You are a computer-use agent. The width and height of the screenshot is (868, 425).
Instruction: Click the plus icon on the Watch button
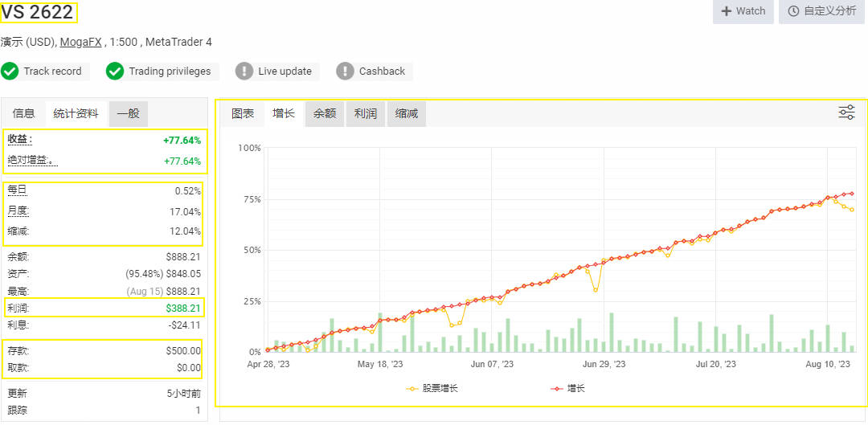[727, 11]
